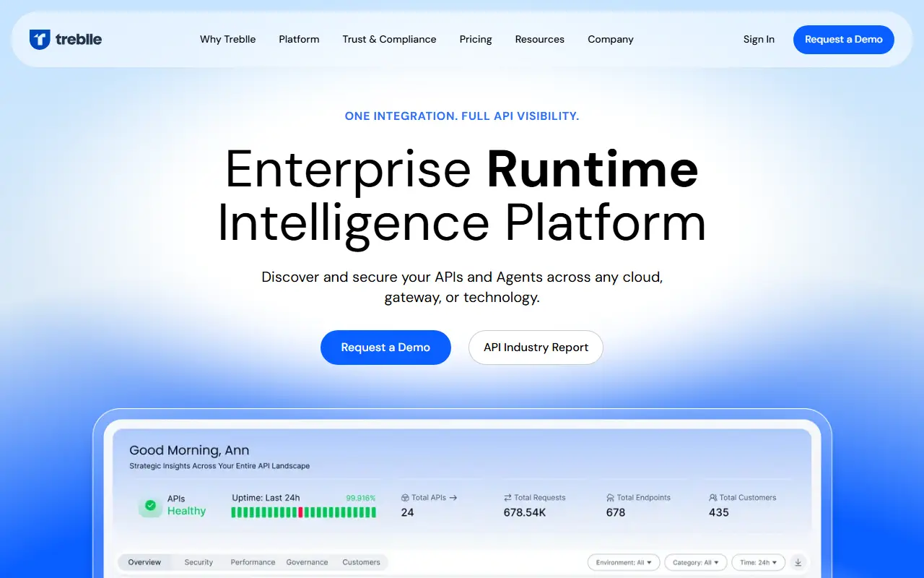Screen dimensions: 924x578
Task: Click Request a Demo below the hero text
Action: [x=385, y=348]
